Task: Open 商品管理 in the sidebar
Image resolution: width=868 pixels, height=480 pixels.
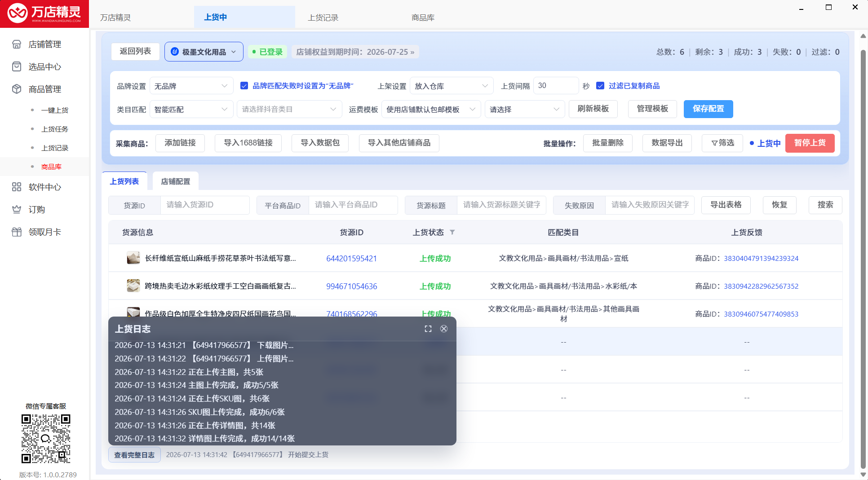Action: click(x=44, y=89)
